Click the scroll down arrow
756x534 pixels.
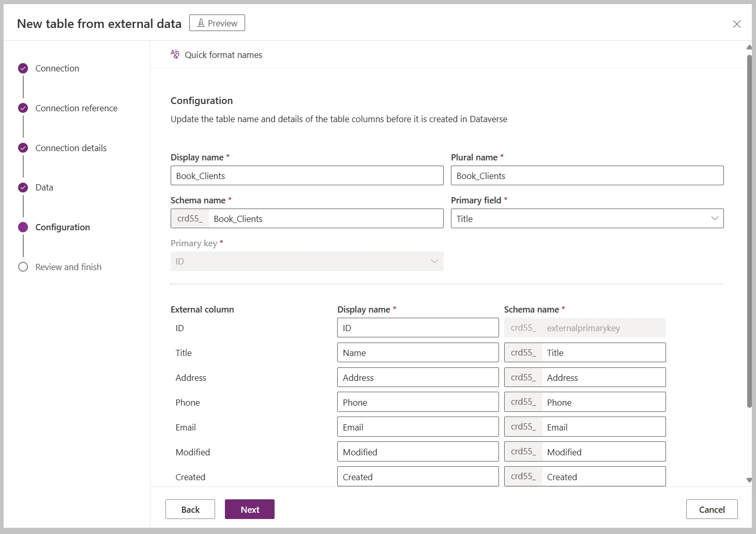point(749,480)
